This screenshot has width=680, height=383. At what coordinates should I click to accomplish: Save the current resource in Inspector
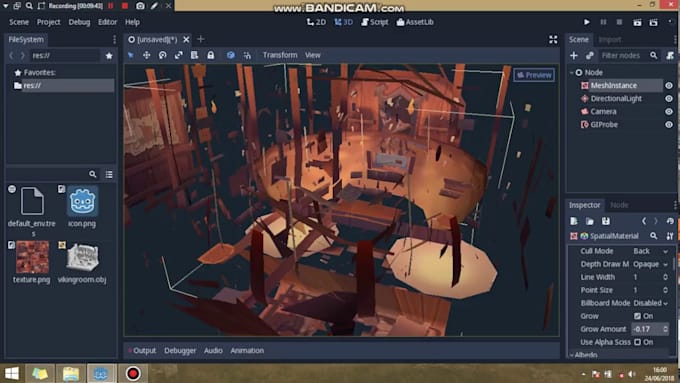click(606, 221)
